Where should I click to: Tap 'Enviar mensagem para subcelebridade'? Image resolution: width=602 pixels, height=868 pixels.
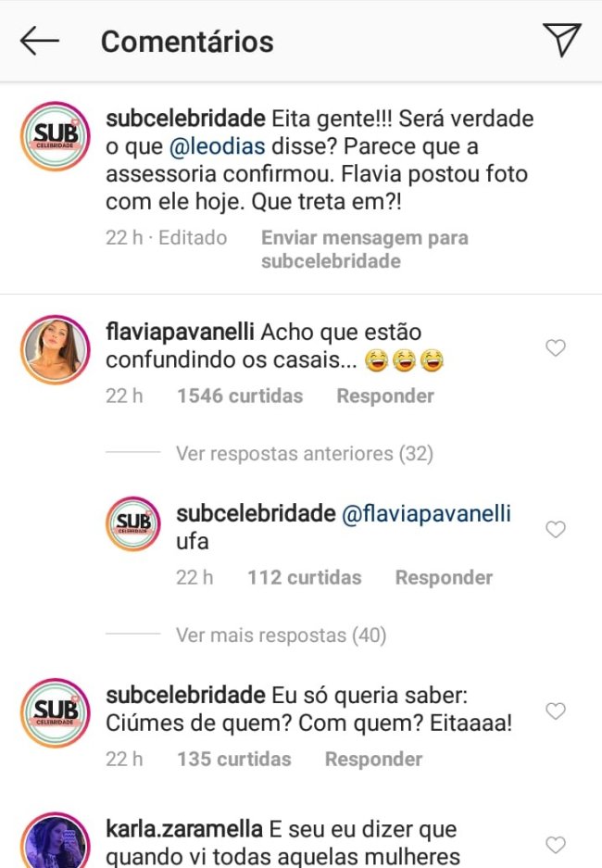[365, 249]
